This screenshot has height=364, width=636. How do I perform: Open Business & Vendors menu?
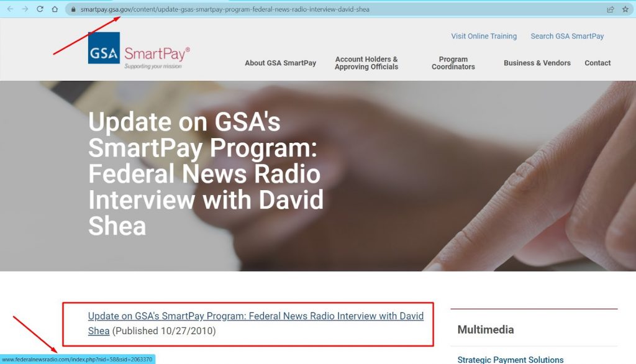pyautogui.click(x=537, y=63)
